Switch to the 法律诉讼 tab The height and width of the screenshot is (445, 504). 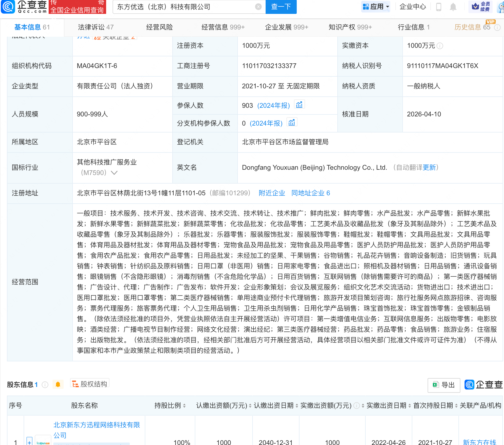point(96,27)
